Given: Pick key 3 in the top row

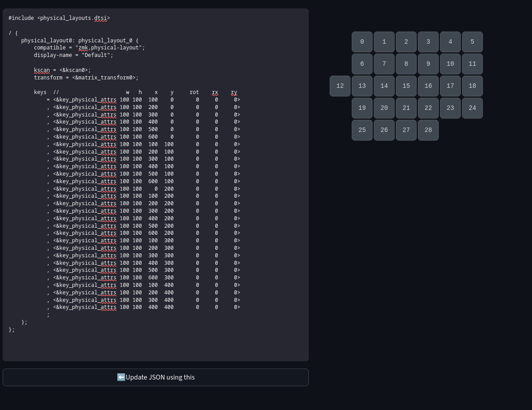Looking at the screenshot, I should [x=428, y=42].
